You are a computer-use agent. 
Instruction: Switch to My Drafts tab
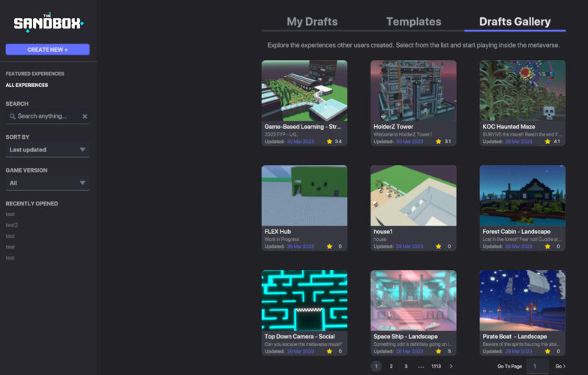click(x=312, y=22)
